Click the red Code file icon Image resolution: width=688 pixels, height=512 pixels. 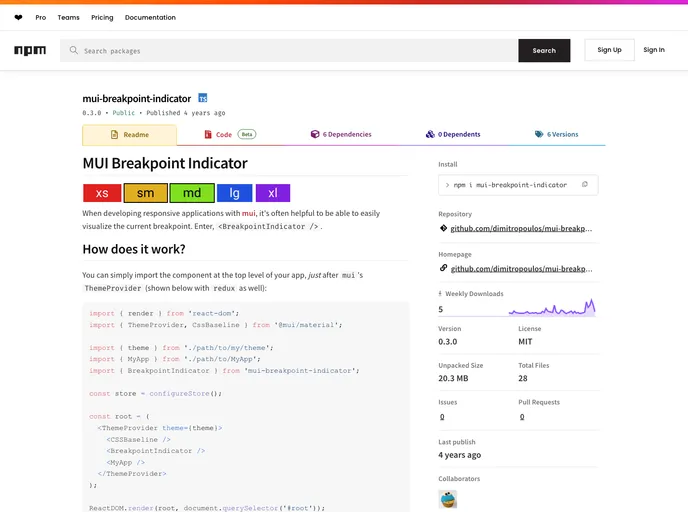tap(208, 134)
